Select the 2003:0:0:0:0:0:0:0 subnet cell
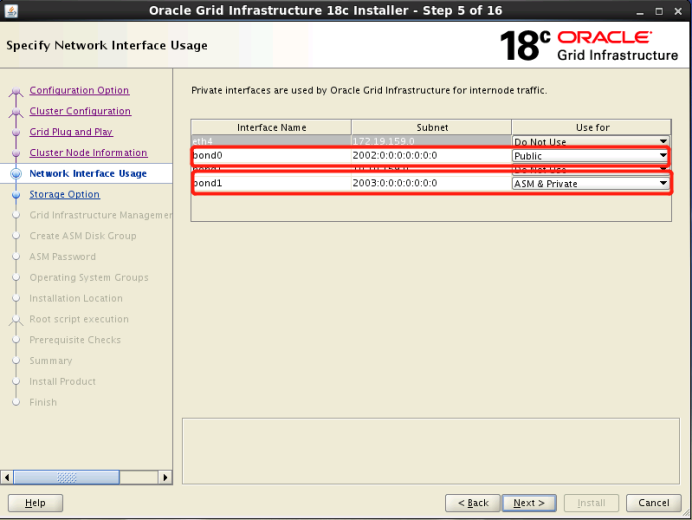Screen dimensions: 692x520 pos(431,183)
